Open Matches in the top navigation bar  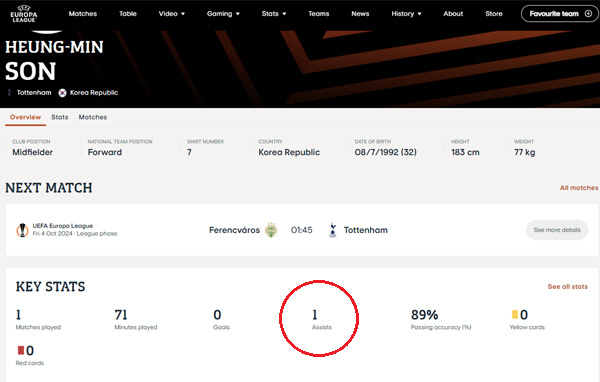pos(83,14)
